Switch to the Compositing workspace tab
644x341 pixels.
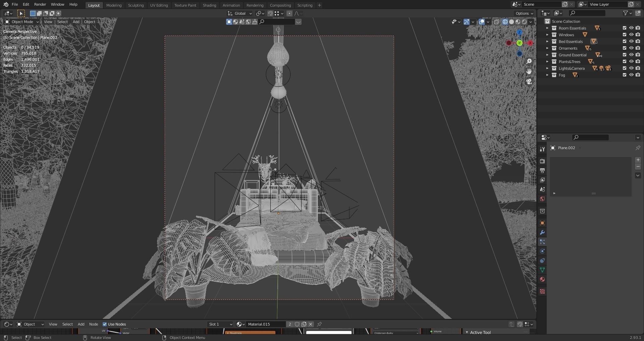click(x=280, y=5)
